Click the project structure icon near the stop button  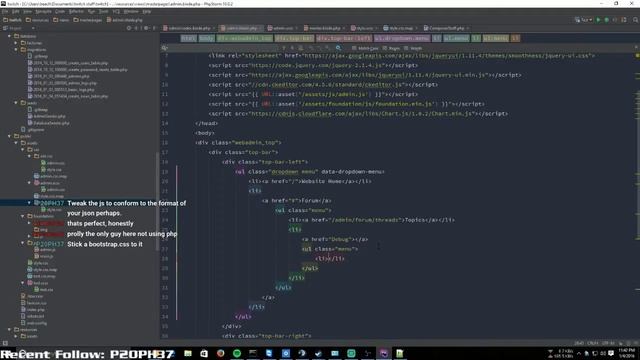click(x=624, y=20)
